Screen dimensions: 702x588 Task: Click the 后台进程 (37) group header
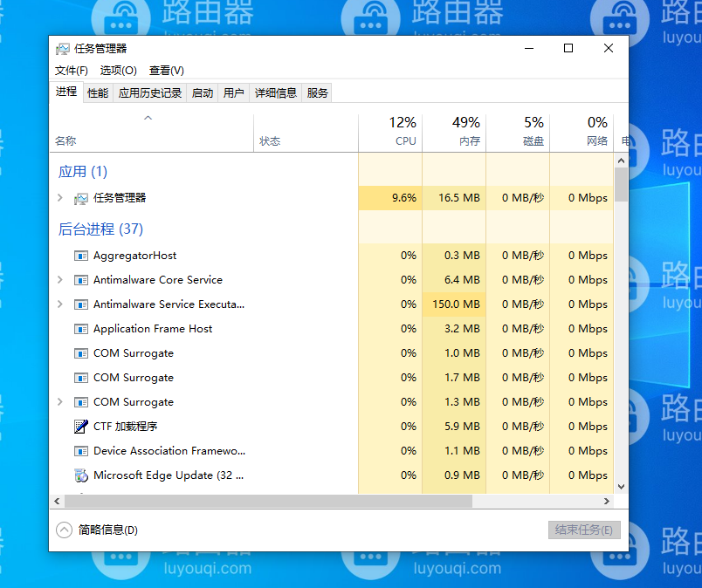[x=100, y=229]
